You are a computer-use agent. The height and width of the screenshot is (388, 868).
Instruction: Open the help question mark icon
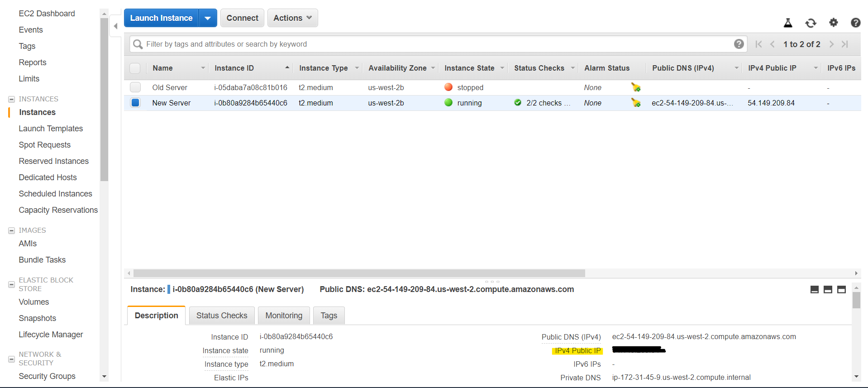pos(855,23)
